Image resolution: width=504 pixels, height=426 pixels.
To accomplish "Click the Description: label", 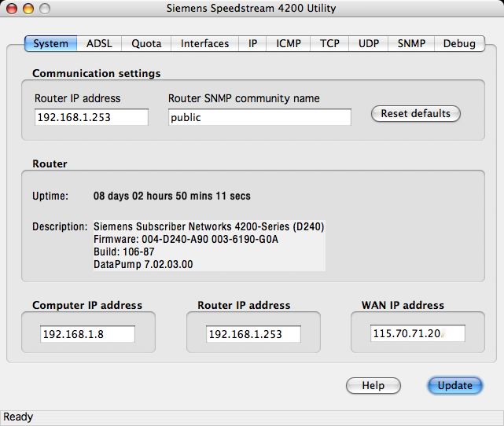I will [x=60, y=227].
